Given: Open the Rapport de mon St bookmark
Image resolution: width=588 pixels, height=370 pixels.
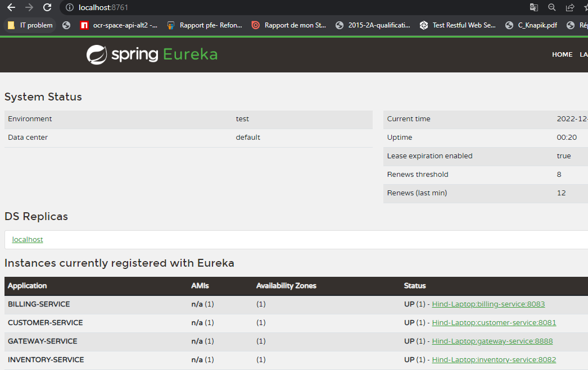Looking at the screenshot, I should (x=289, y=25).
